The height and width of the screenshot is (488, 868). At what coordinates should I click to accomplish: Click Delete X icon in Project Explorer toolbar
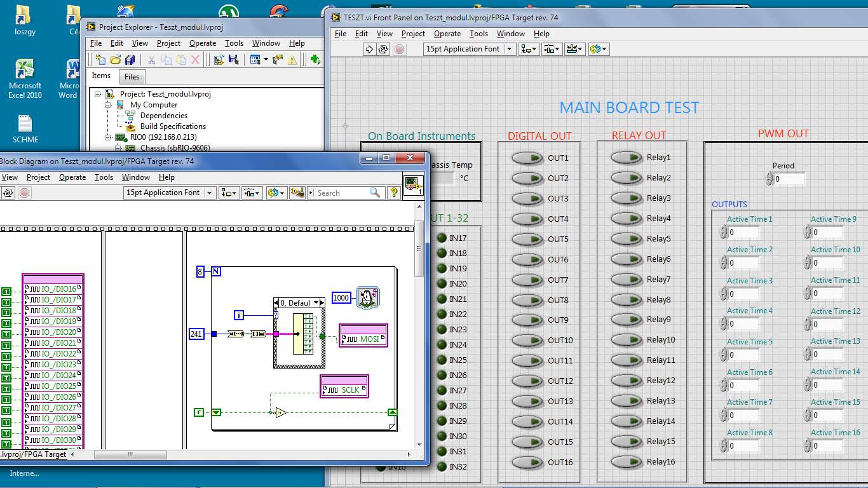pyautogui.click(x=196, y=60)
